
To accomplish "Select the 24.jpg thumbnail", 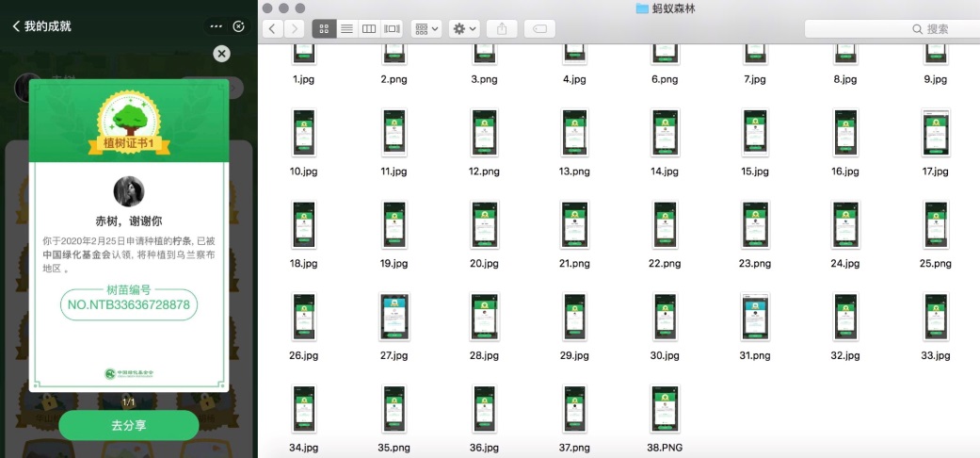I will point(845,224).
